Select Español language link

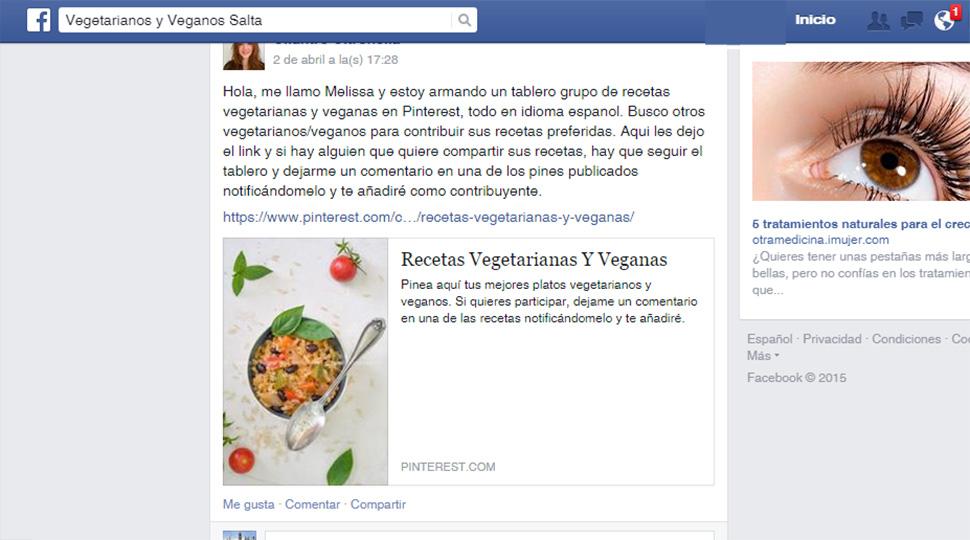point(770,339)
